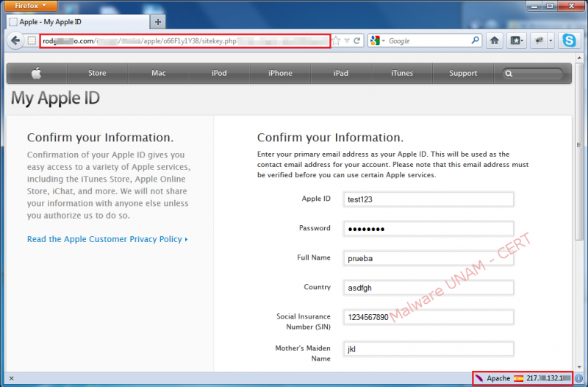
Task: Click the Apple logo in navigation bar
Action: coord(36,73)
